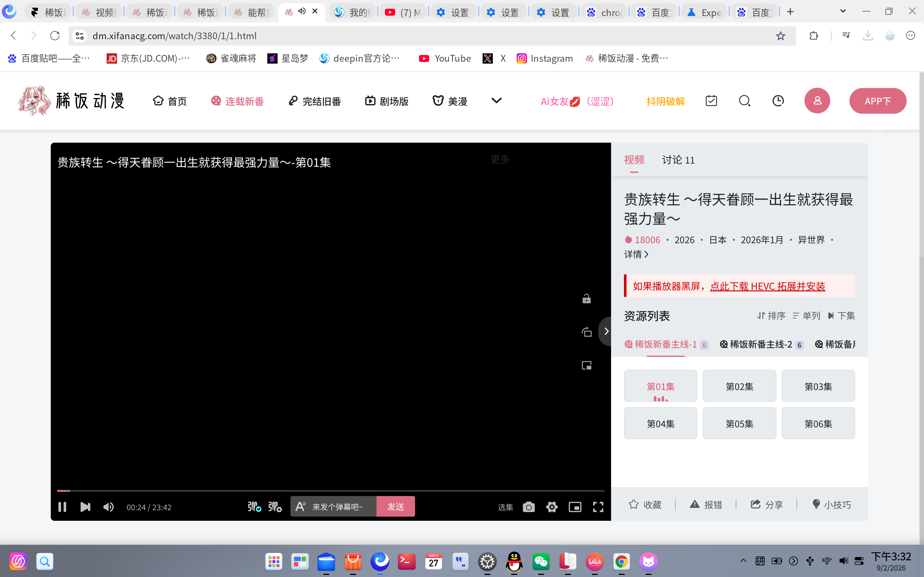924x577 pixels.
Task: Click the rotate screen icon in player
Action: click(586, 332)
